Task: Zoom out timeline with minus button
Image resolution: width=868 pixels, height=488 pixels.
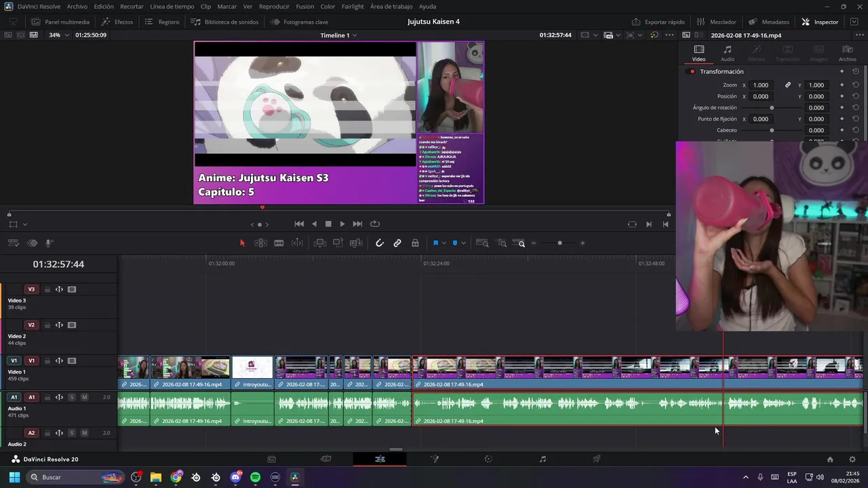Action: [534, 243]
